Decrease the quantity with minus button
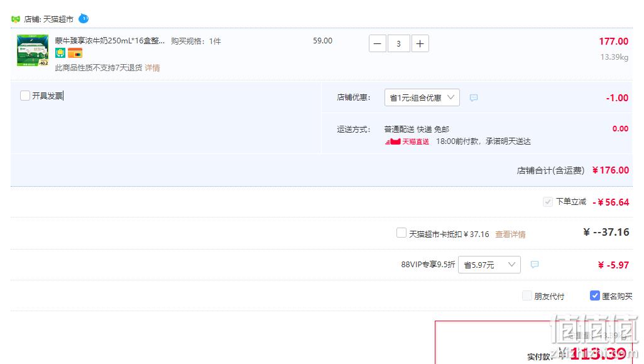The width and height of the screenshot is (644, 364). point(378,43)
